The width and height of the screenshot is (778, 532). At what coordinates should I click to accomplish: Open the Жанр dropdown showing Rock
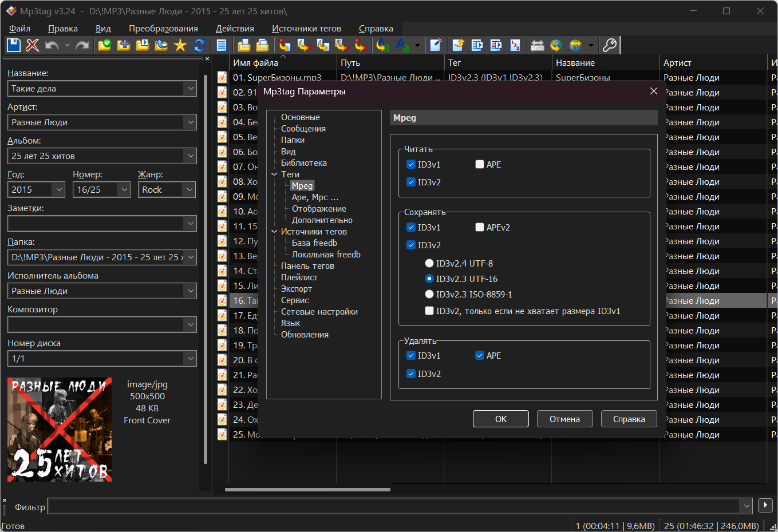[x=167, y=189]
